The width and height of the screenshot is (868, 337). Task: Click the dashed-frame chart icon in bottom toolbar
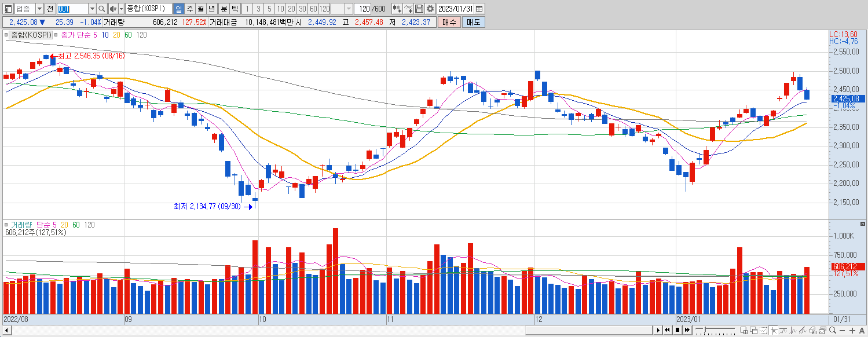(x=763, y=331)
